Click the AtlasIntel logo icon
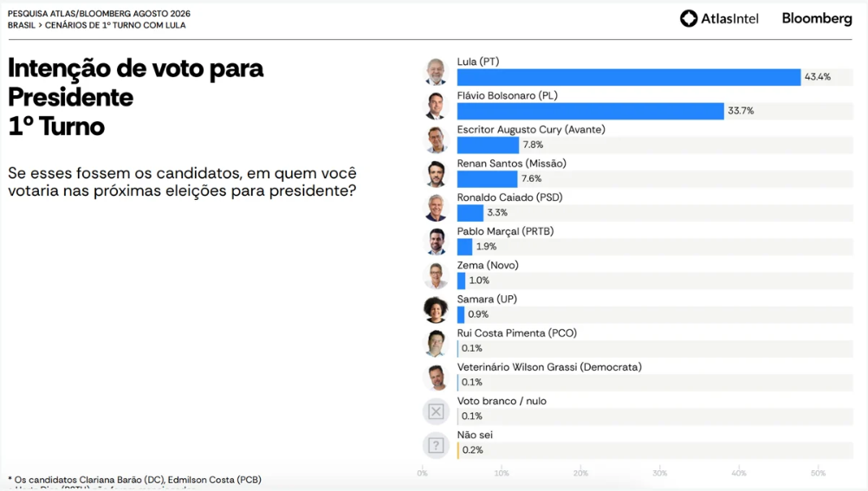868x491 pixels. [x=689, y=18]
